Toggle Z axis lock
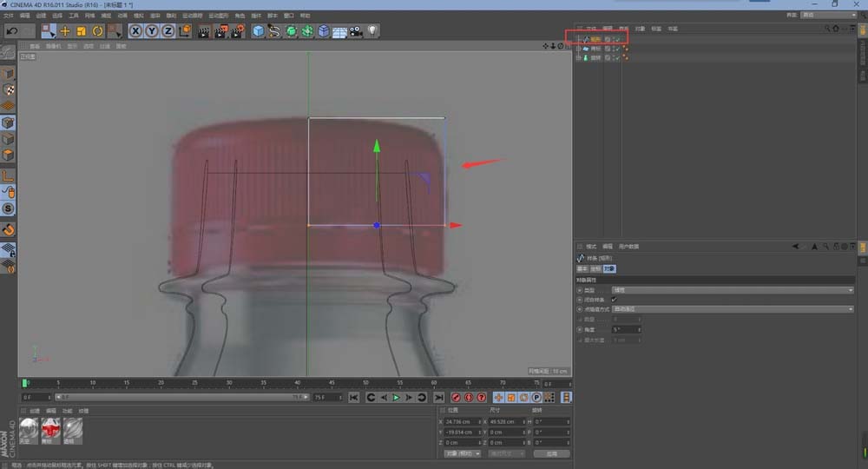Image resolution: width=868 pixels, height=469 pixels. 168,31
